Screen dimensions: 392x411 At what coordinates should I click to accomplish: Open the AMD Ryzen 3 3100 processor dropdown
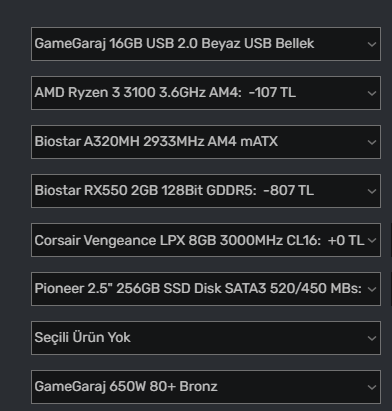(x=206, y=93)
